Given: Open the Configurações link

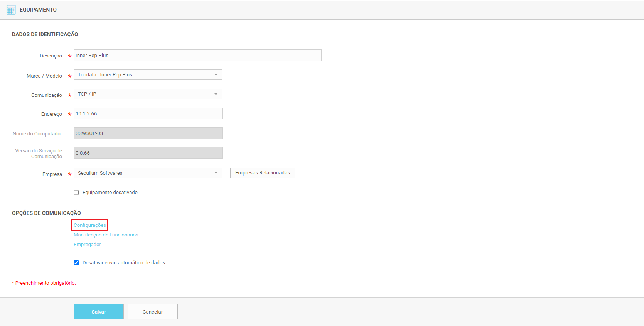Looking at the screenshot, I should pos(90,225).
